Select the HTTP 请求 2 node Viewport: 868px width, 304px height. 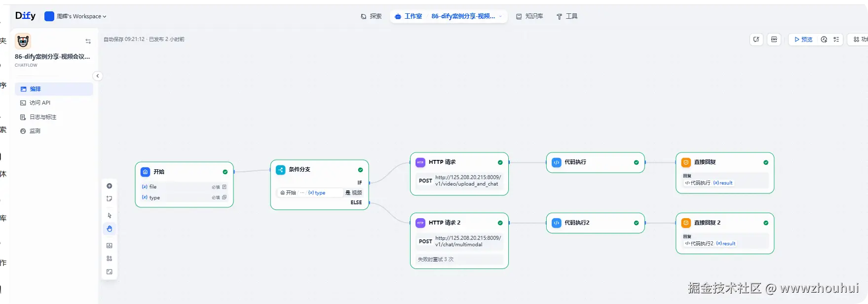(459, 223)
